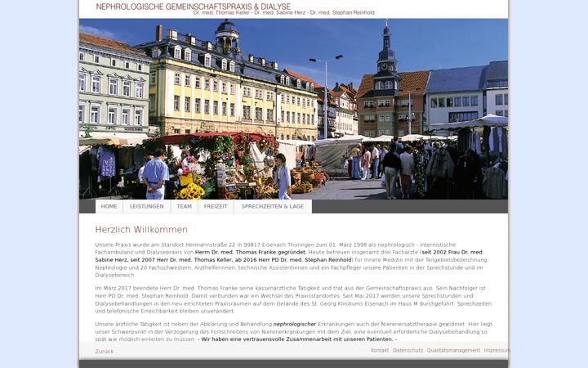Image resolution: width=588 pixels, height=368 pixels.
Task: Open the Kontakt footer link
Action: [x=380, y=350]
